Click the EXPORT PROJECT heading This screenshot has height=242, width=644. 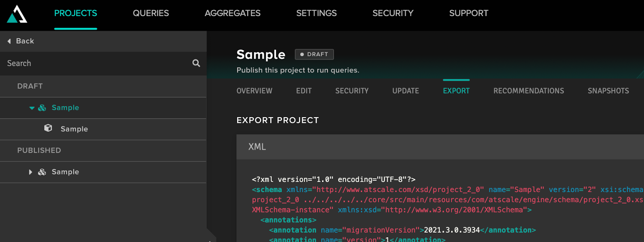point(278,120)
